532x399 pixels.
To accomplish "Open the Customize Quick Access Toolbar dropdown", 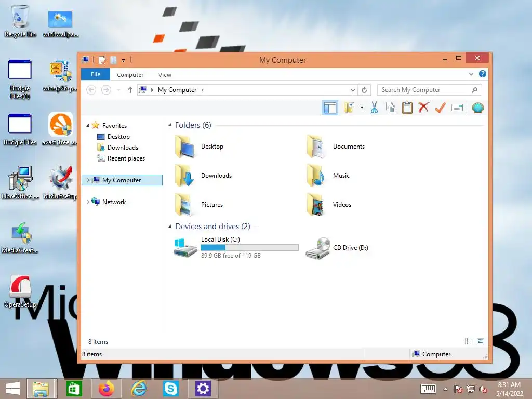I will coord(124,61).
